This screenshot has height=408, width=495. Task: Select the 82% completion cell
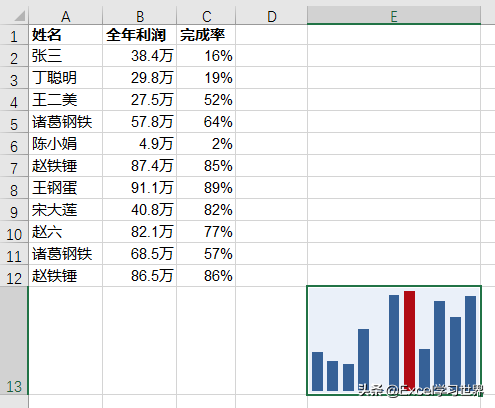[x=206, y=210]
